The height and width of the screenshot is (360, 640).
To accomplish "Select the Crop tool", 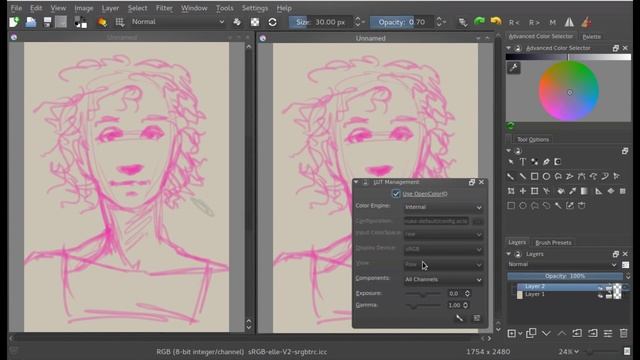I will (x=534, y=191).
